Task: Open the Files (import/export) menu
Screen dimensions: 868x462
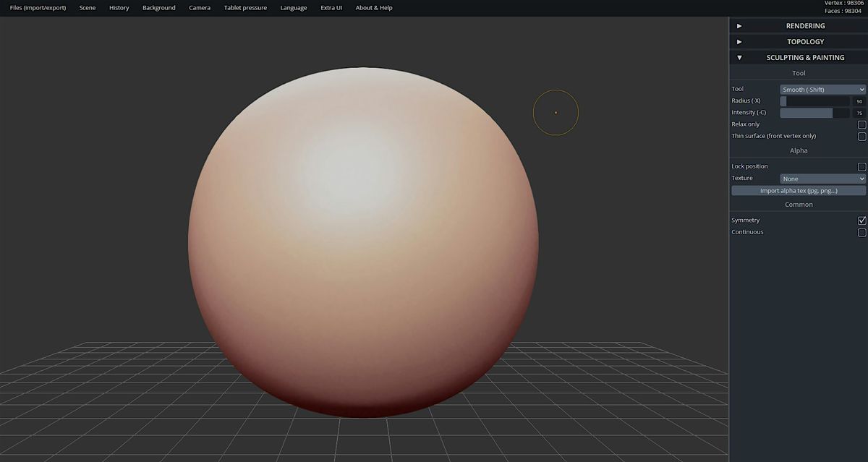Action: (x=37, y=8)
